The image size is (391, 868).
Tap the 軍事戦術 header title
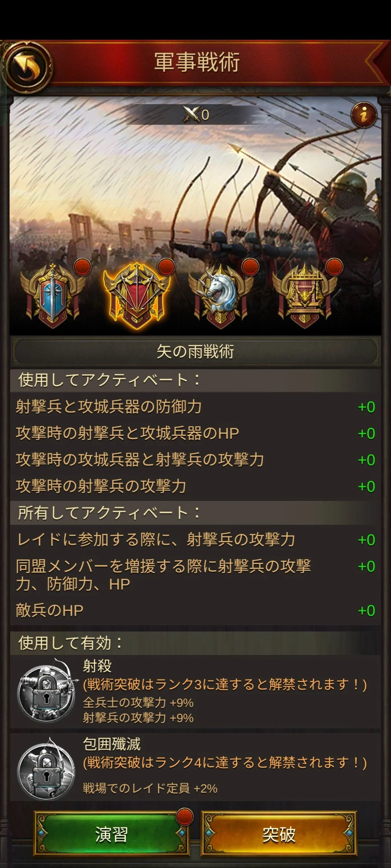(197, 62)
